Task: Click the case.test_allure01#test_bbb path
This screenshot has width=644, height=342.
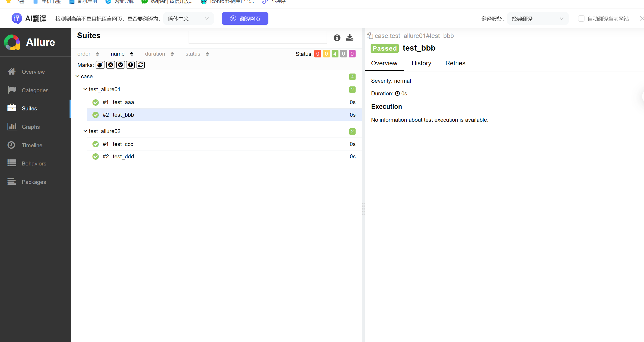Action: point(414,36)
